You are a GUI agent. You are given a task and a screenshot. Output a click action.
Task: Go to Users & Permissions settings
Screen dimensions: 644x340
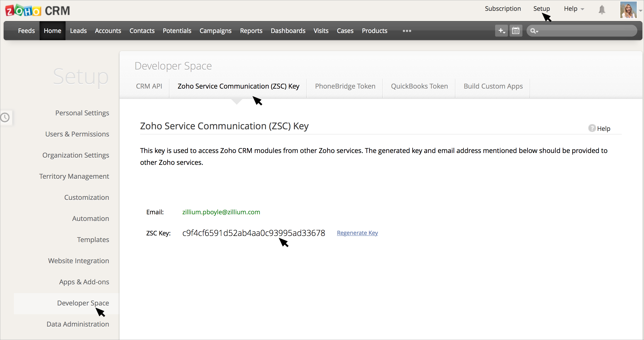tap(77, 134)
